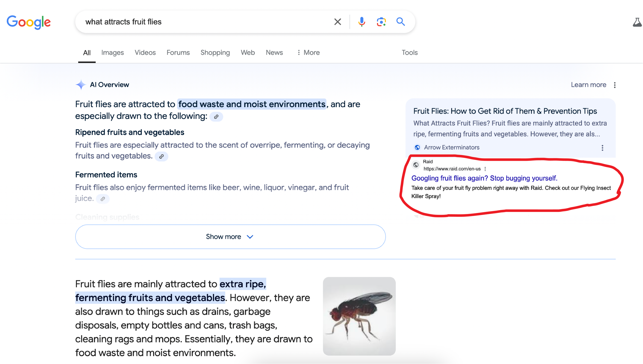Viewport: 643px width, 364px height.
Task: Click the microphone voice search icon
Action: 362,22
